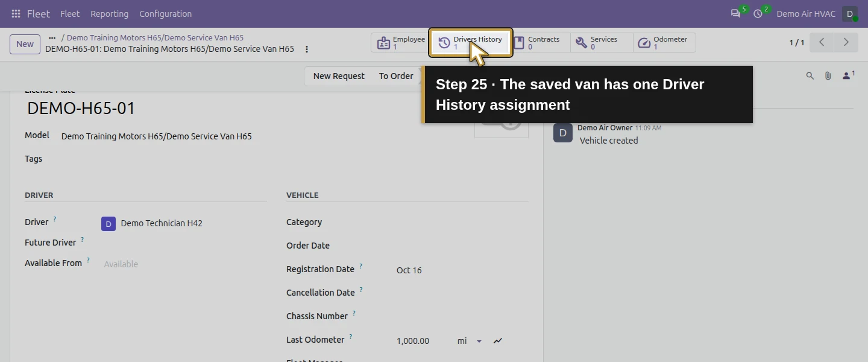Show help tooltip for Available From
This screenshot has width=868, height=362.
[88, 260]
